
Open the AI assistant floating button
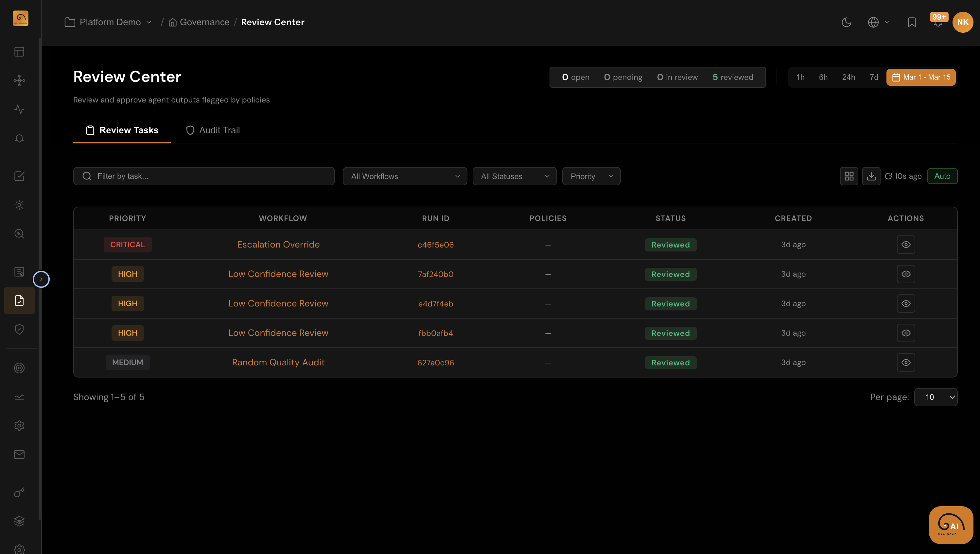[x=951, y=525]
